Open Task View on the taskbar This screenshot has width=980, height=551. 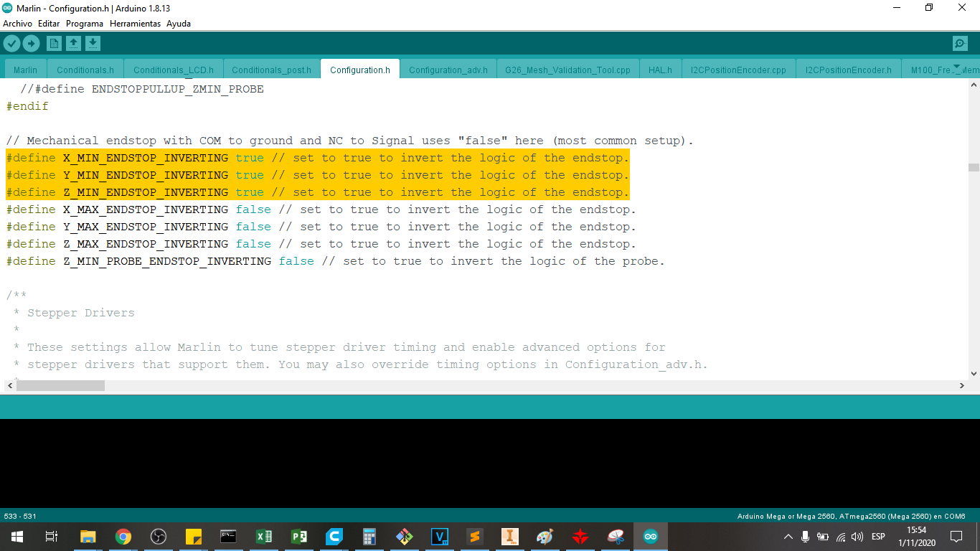tap(52, 537)
